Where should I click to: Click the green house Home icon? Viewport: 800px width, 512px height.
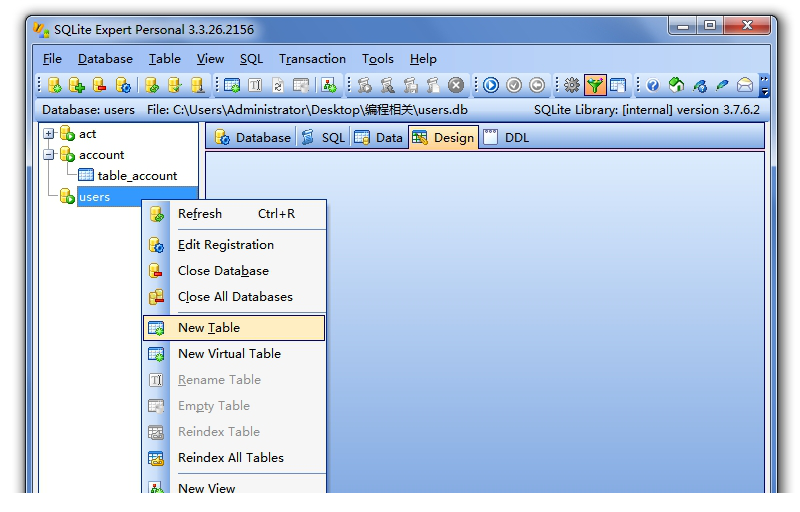point(676,85)
